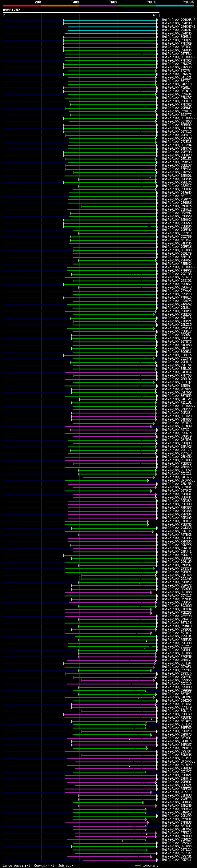Select label UniRef100_C6TNI6
The height and width of the screenshot is (868, 197).
point(177,91)
